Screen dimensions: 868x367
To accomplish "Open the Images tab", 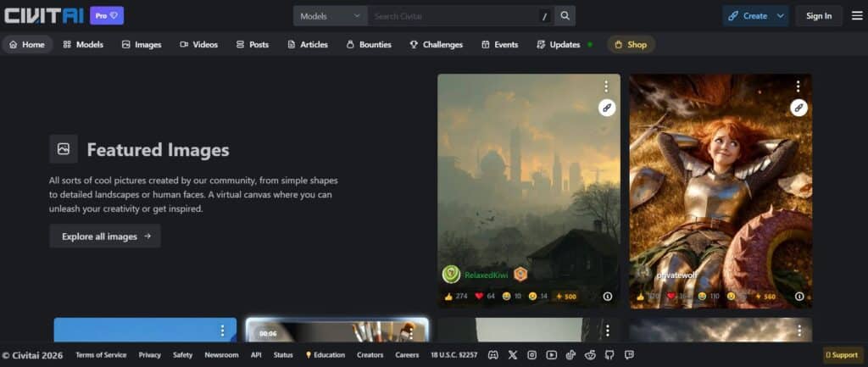I will [142, 44].
